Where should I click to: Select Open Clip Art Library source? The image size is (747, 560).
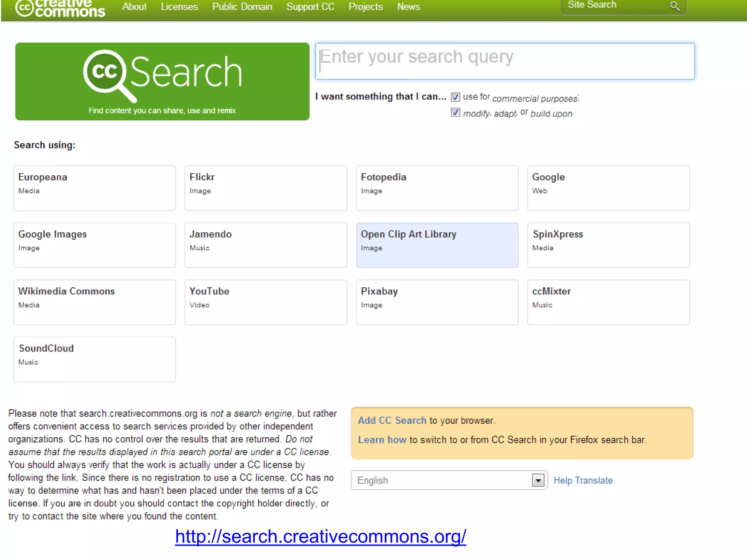click(437, 245)
